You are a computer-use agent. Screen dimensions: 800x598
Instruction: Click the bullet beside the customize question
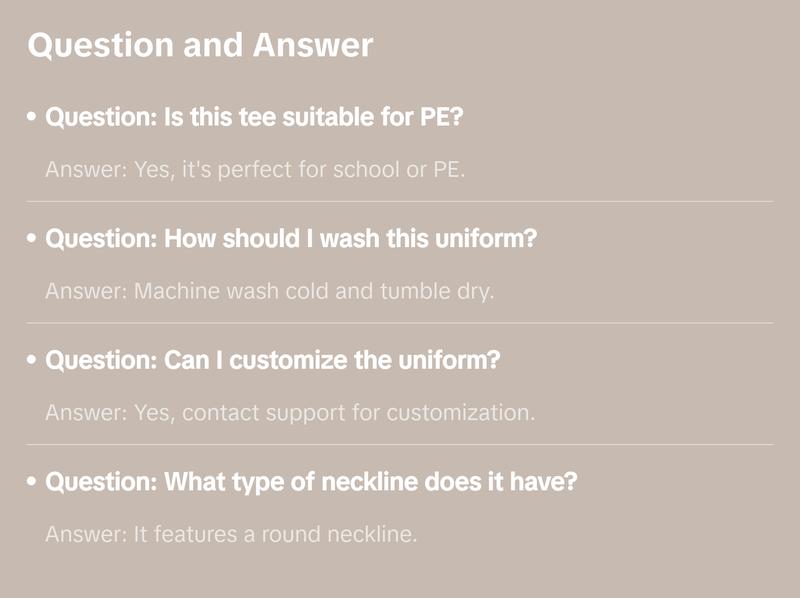[33, 361]
